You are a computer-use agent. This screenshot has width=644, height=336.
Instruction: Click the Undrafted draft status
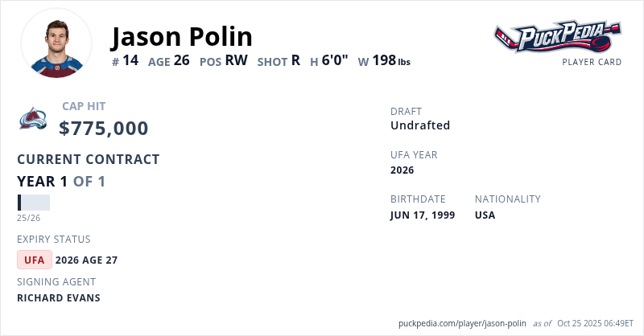point(420,125)
